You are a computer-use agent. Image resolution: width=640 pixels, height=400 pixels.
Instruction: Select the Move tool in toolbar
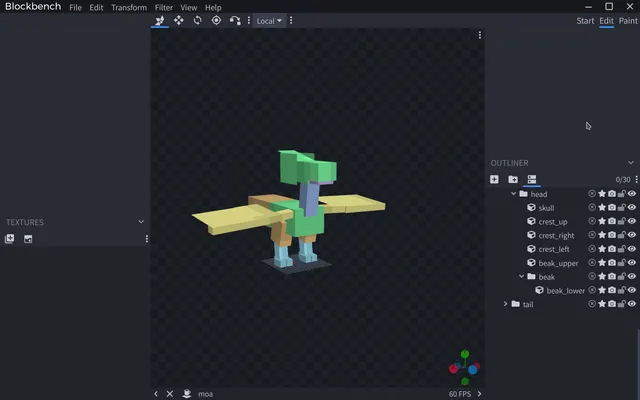pos(160,20)
